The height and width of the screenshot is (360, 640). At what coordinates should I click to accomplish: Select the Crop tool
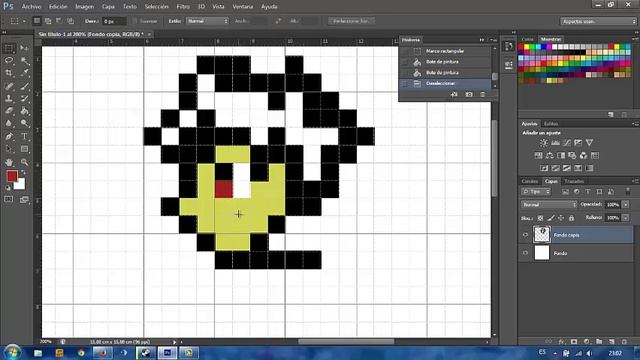click(x=9, y=73)
